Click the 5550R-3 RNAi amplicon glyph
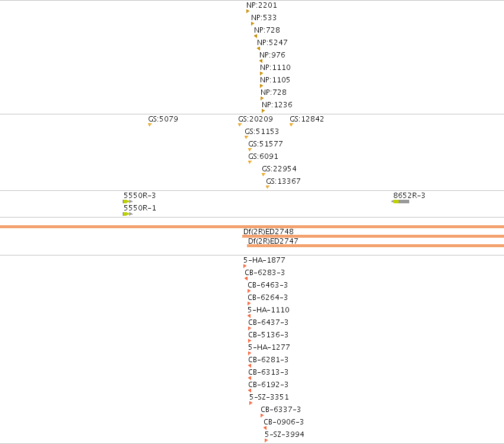The height and width of the screenshot is (444, 504). point(127,202)
